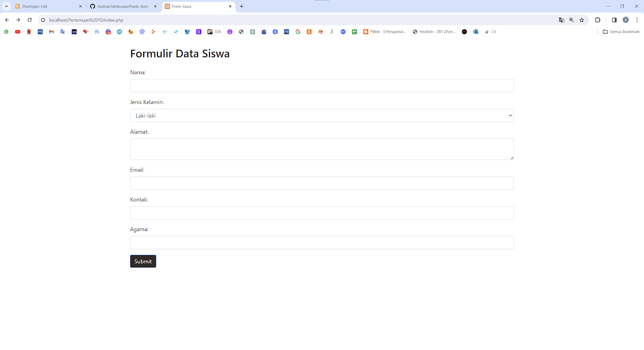
Task: Click the Alamat textarea
Action: pyautogui.click(x=322, y=149)
